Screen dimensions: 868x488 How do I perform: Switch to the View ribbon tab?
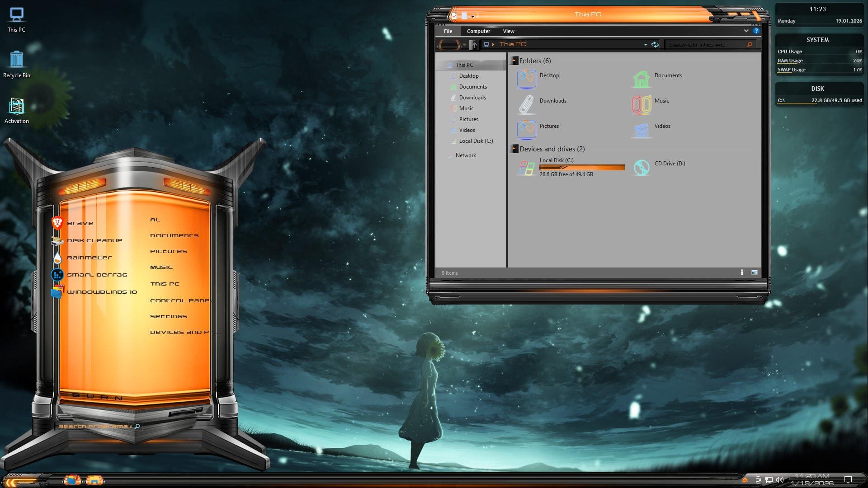pos(509,31)
